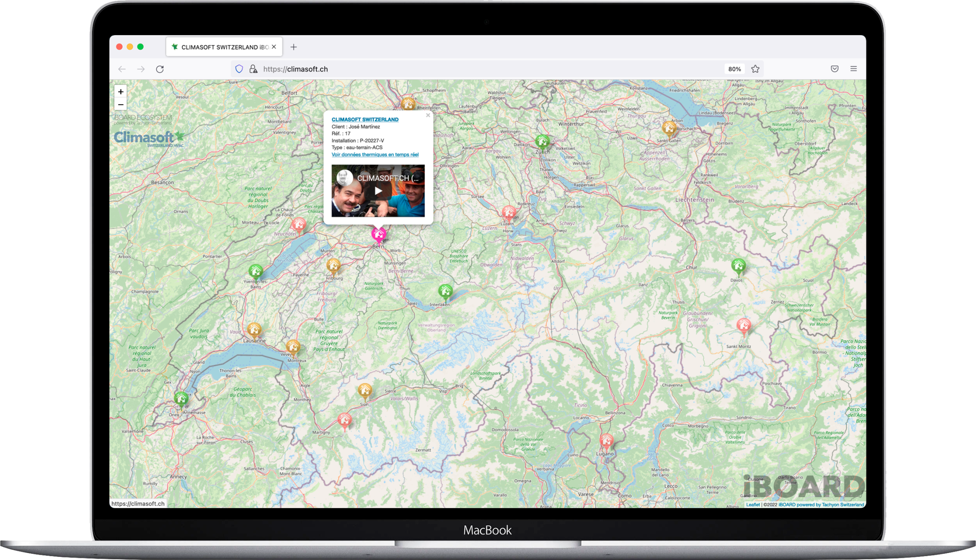Select the CLIMASOFT SWITZERLAND tab
This screenshot has height=560, width=976.
tap(224, 47)
